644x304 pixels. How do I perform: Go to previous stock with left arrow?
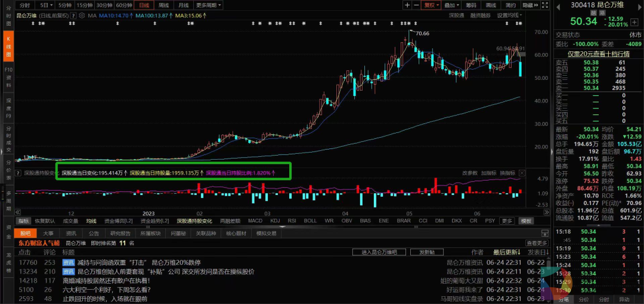(559, 6)
